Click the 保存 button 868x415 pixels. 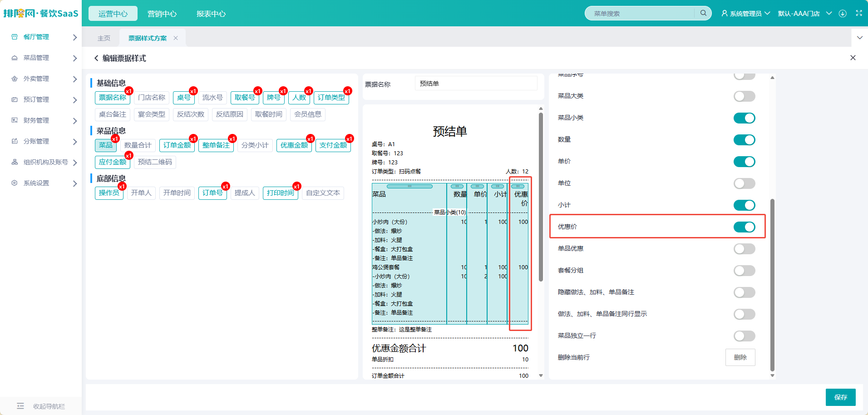coord(841,397)
